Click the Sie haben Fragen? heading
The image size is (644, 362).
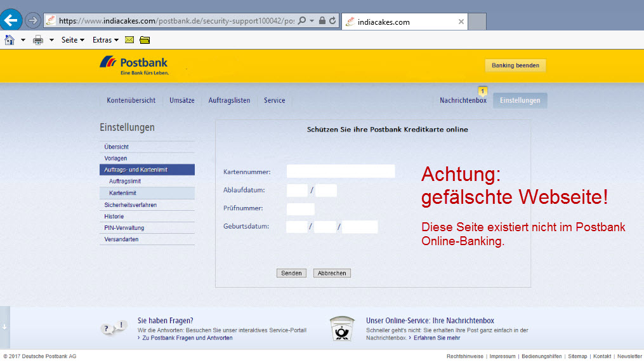(x=165, y=321)
